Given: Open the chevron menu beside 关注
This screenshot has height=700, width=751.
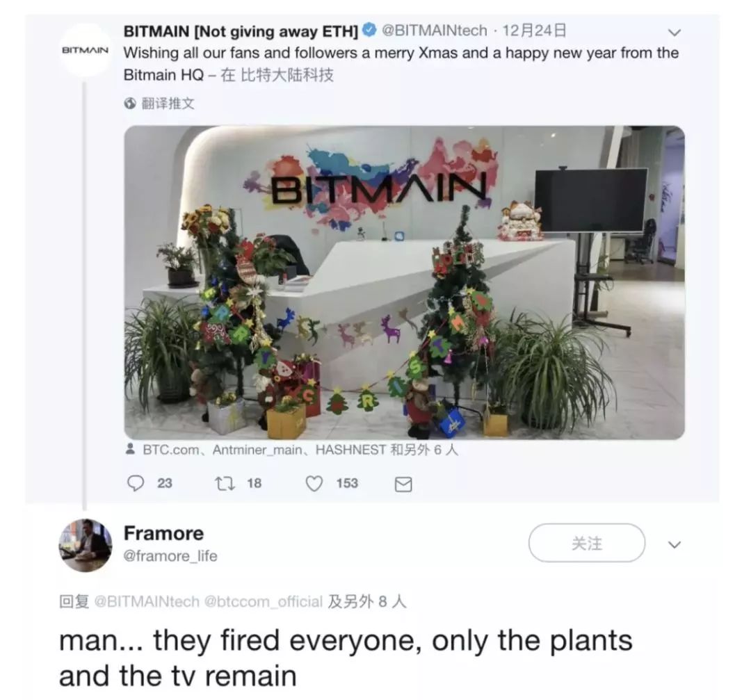Looking at the screenshot, I should click(674, 544).
